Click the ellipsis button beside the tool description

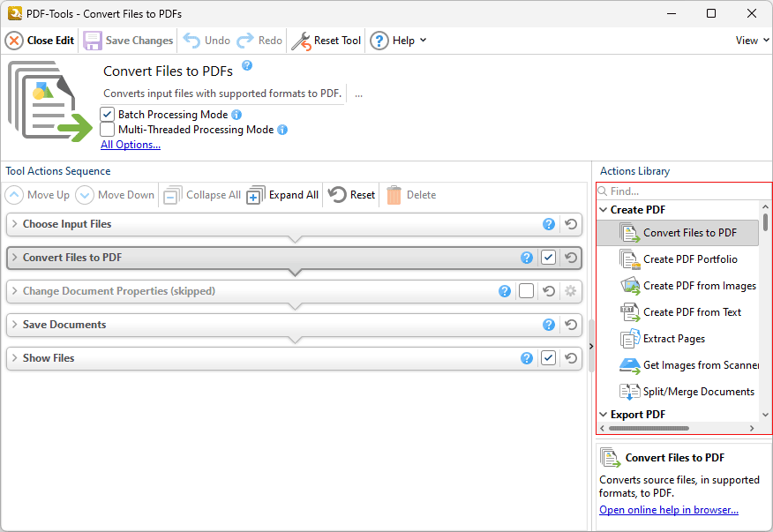[358, 94]
